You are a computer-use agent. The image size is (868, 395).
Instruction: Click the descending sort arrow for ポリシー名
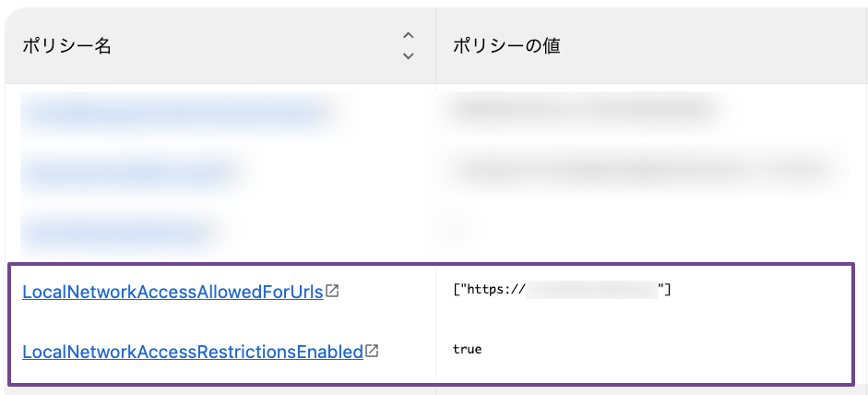point(408,55)
